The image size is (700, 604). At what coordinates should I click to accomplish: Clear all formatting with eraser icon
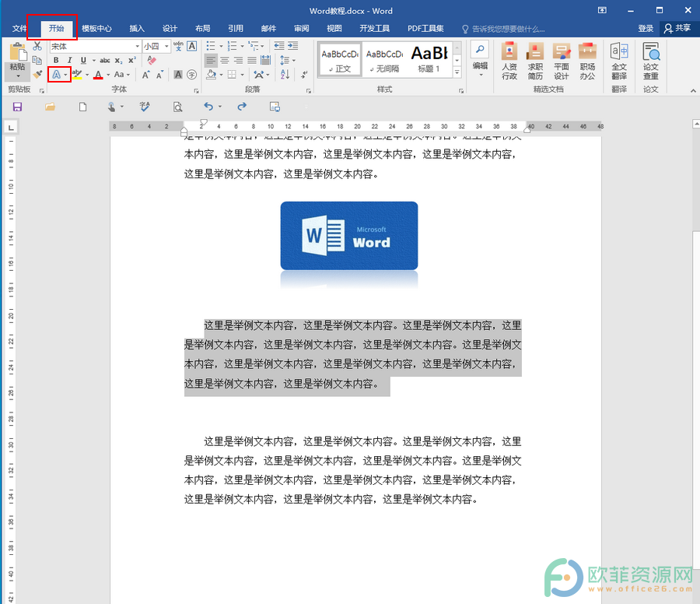click(x=152, y=60)
